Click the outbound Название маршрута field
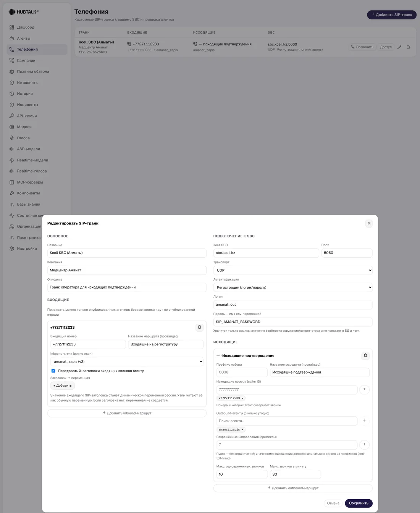This screenshot has width=420, height=513. (320, 373)
